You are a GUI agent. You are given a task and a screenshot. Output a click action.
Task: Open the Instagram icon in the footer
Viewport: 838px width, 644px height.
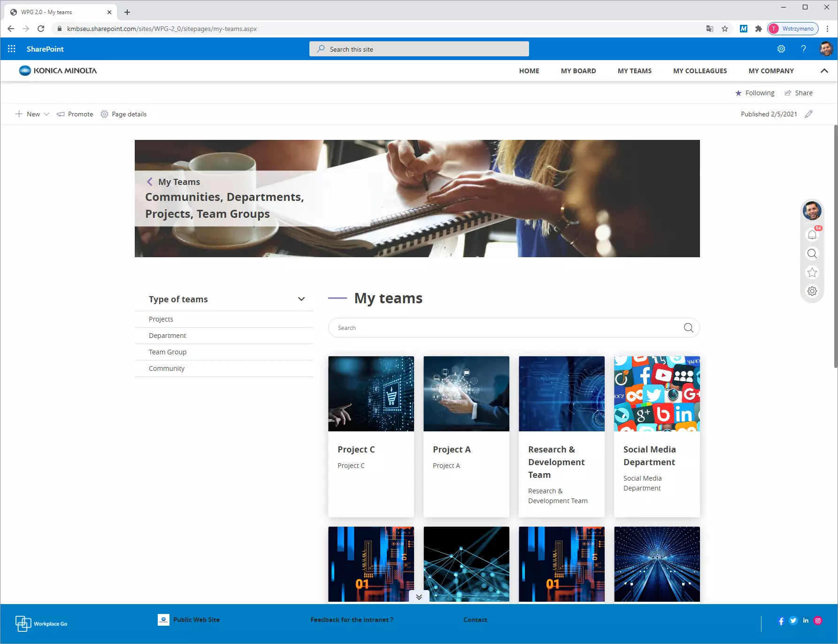818,621
